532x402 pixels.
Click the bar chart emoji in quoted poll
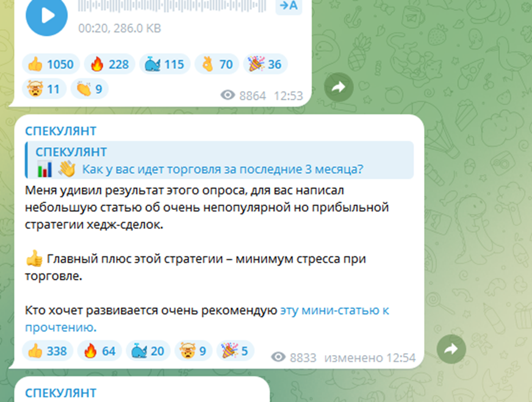45,169
